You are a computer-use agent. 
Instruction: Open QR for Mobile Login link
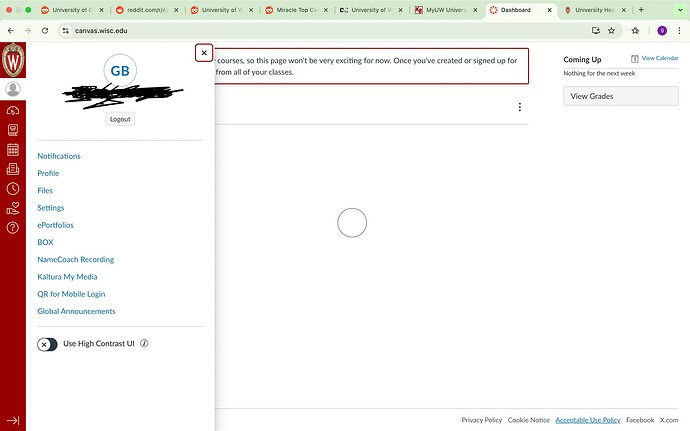(71, 294)
